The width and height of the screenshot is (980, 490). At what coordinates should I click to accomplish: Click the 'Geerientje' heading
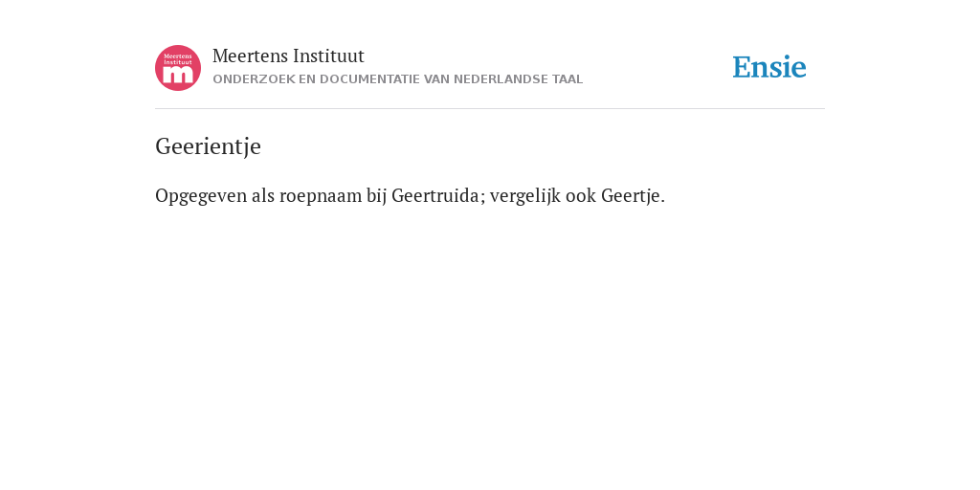(x=208, y=146)
